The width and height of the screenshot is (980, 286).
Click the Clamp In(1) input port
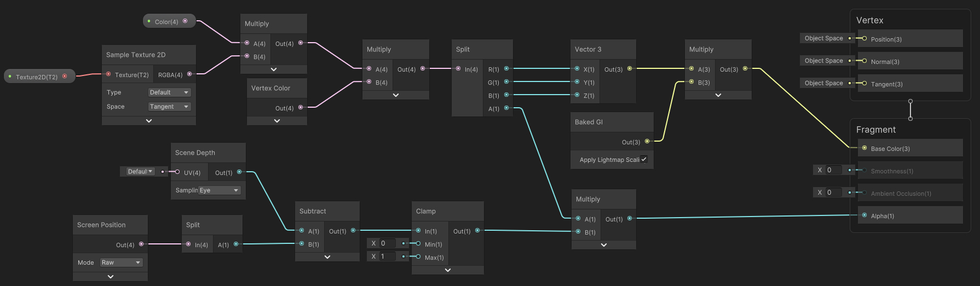(x=418, y=230)
